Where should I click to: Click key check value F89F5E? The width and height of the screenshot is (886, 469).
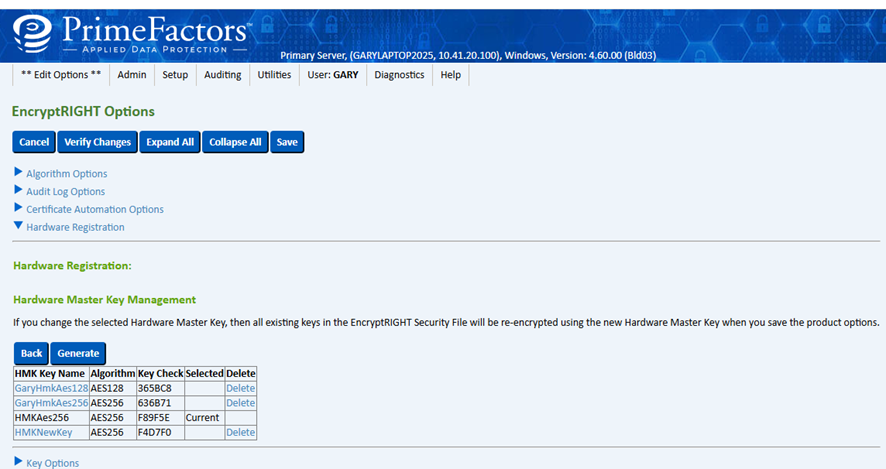point(160,418)
